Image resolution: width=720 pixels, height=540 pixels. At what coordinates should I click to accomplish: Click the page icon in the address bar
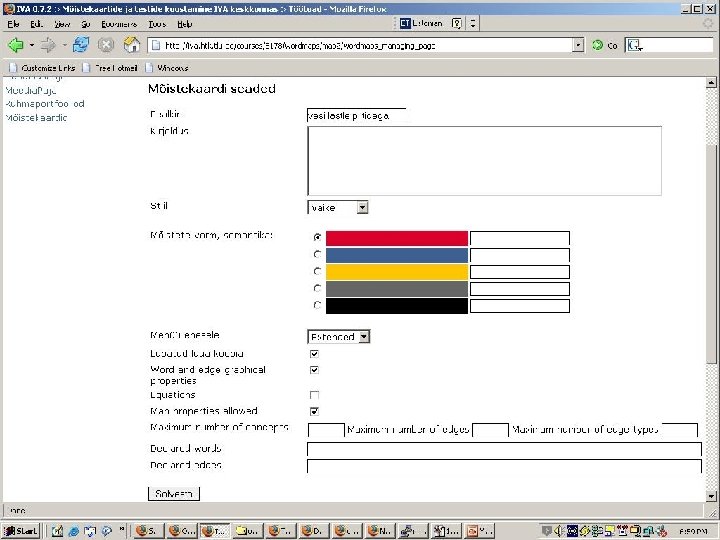[x=156, y=45]
